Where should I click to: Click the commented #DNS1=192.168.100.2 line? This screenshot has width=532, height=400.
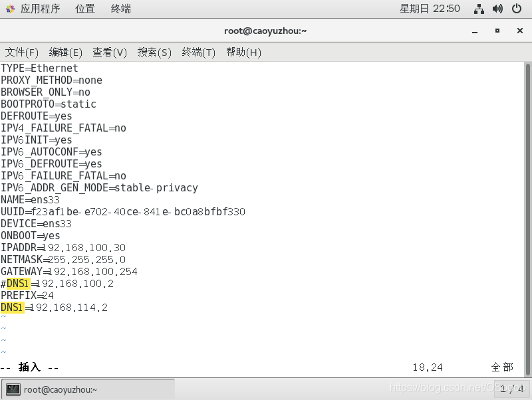[x=57, y=284]
